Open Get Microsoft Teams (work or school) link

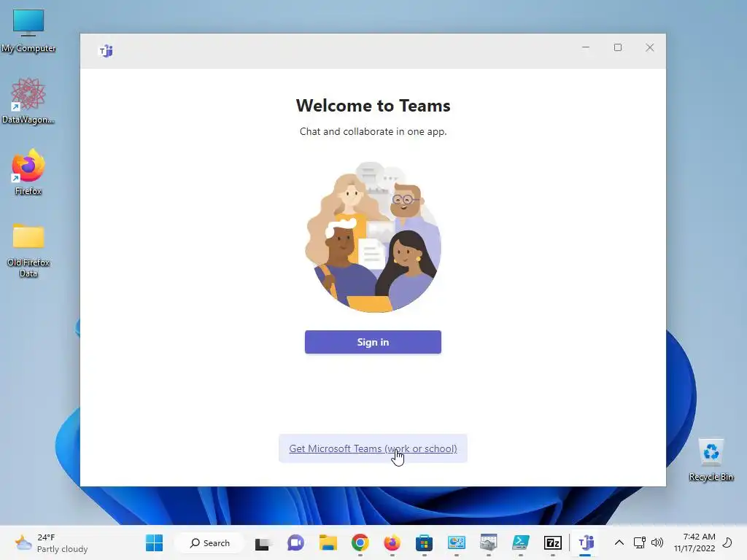click(373, 448)
